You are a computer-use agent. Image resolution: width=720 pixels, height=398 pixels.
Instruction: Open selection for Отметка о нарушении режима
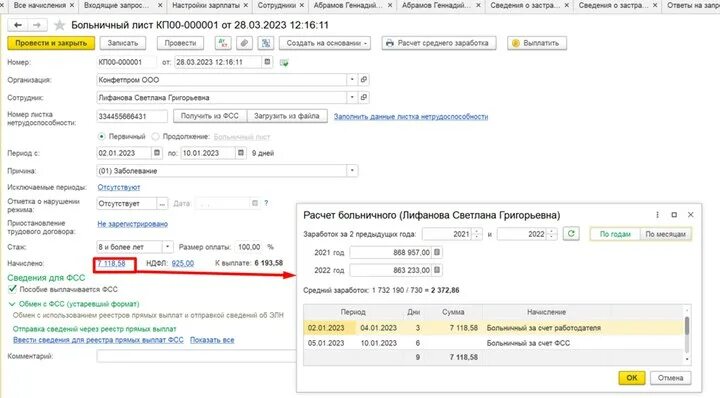(x=162, y=203)
